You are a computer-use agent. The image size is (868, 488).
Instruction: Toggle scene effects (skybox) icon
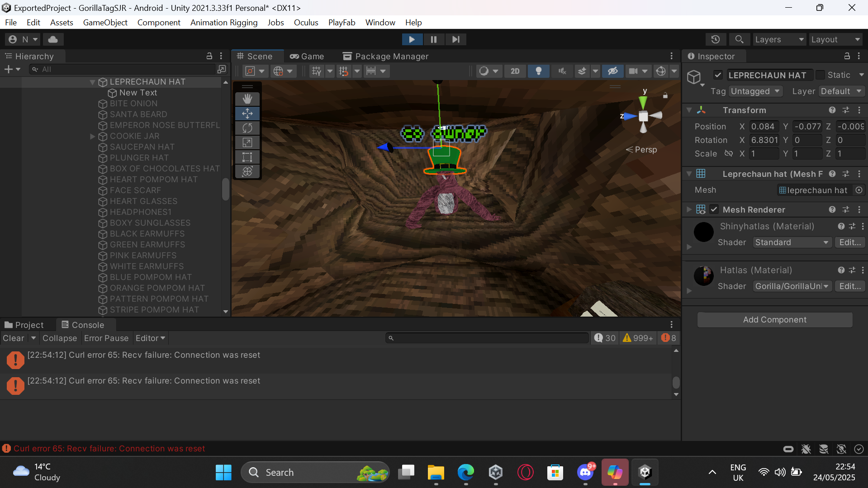coord(582,71)
